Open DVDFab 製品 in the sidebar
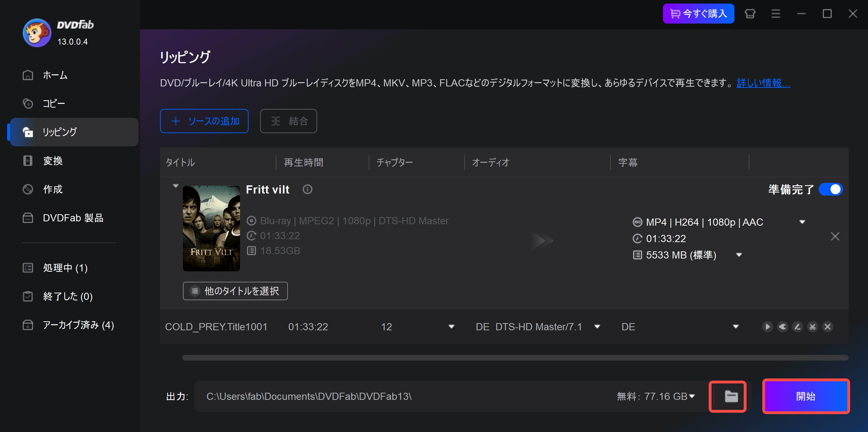868x432 pixels. pyautogui.click(x=73, y=218)
